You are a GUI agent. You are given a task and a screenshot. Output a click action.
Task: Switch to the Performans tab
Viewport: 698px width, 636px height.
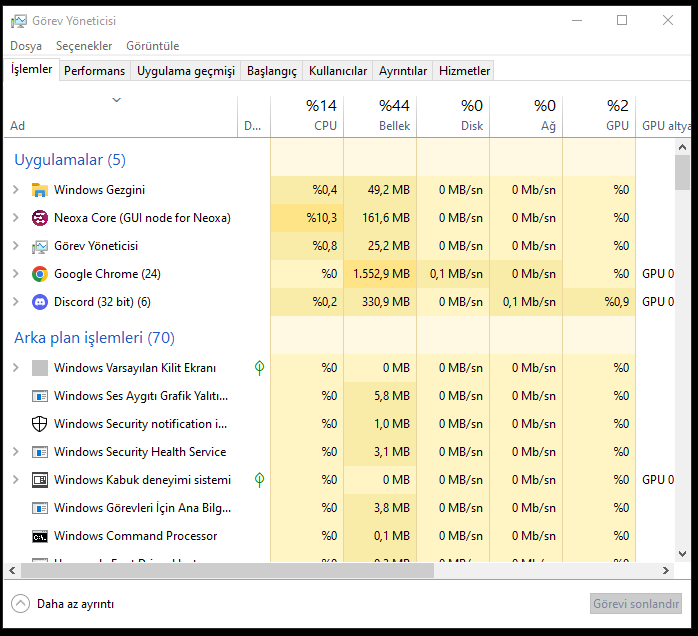pos(95,71)
